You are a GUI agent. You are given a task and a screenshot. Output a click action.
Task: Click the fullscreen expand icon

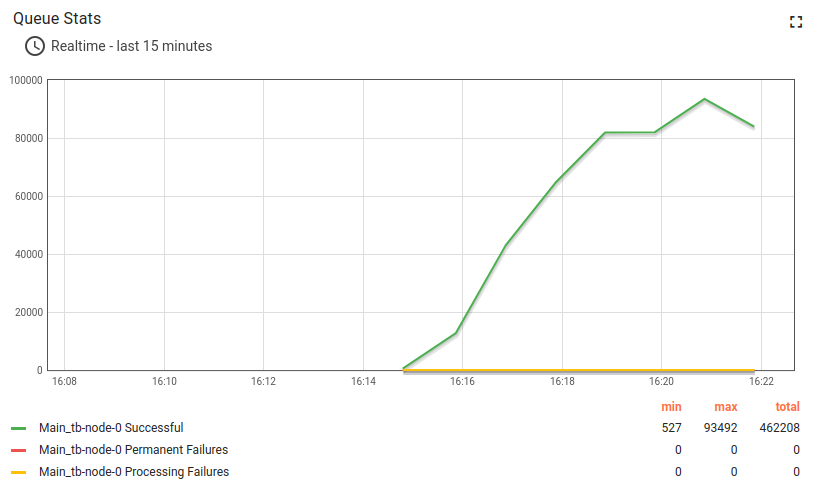pos(796,22)
